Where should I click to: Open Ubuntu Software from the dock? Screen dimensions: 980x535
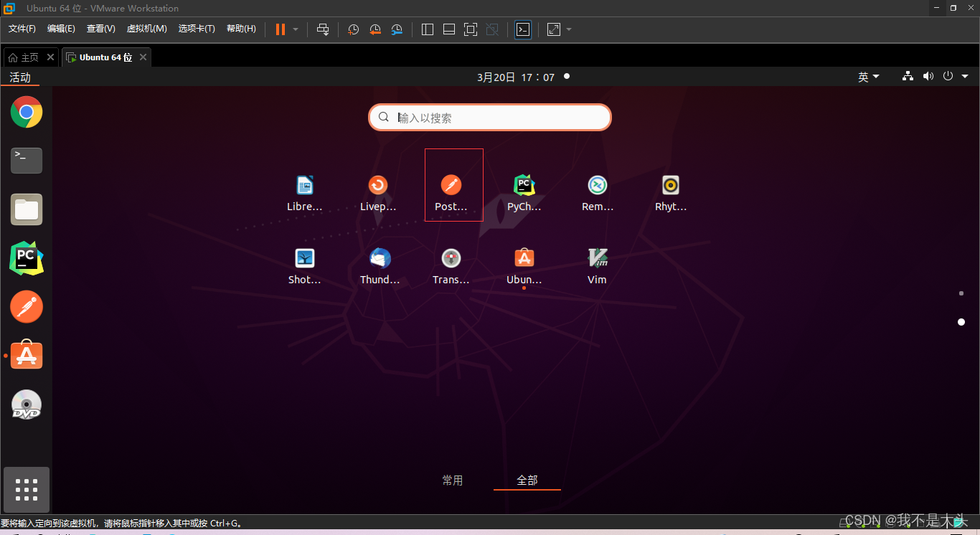tap(27, 355)
